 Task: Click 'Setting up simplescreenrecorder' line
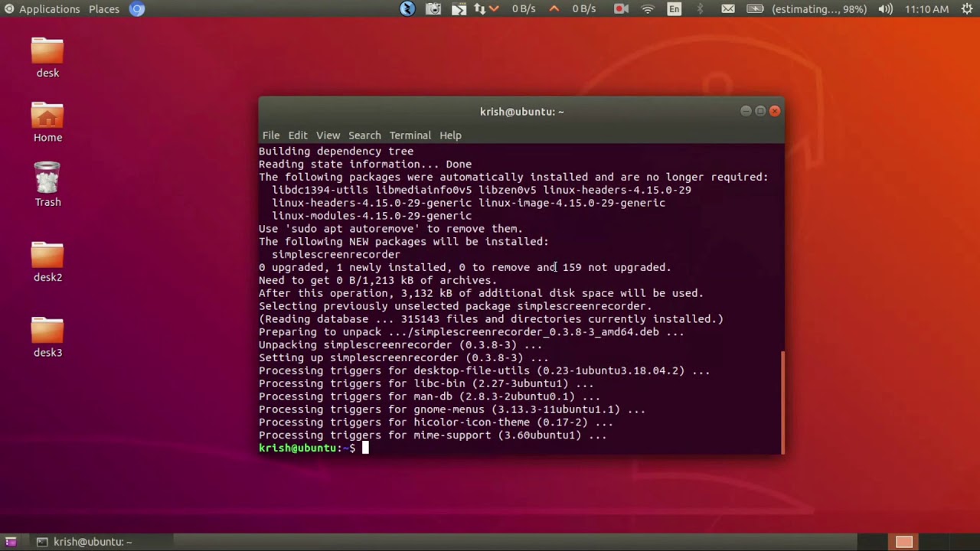tap(403, 358)
